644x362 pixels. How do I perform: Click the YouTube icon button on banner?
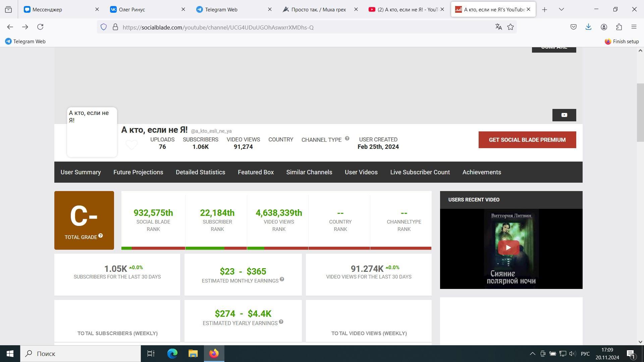564,115
